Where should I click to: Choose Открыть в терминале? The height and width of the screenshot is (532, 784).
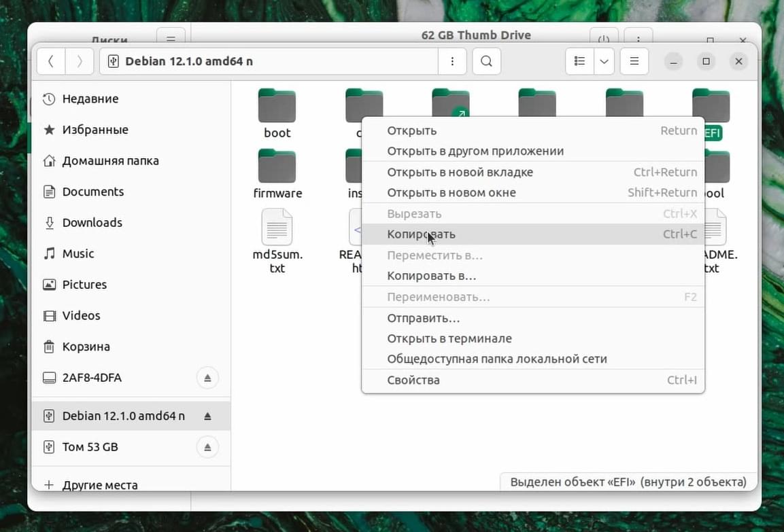[x=533, y=338]
